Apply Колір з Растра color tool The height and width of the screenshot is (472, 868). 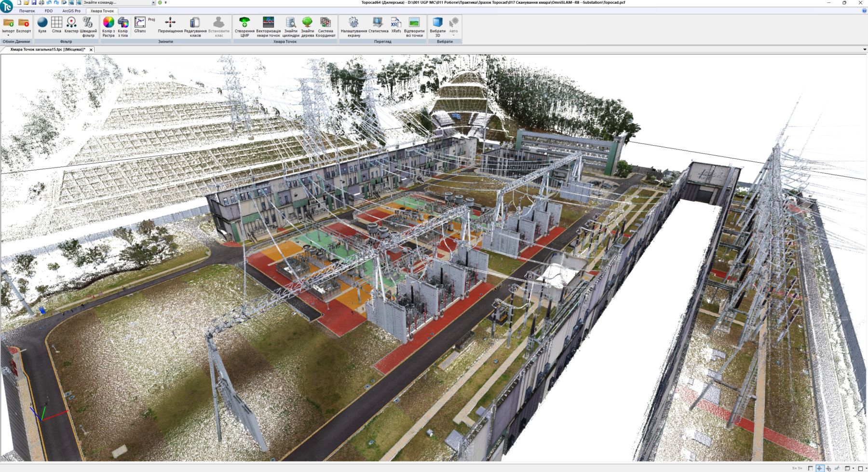pos(108,23)
